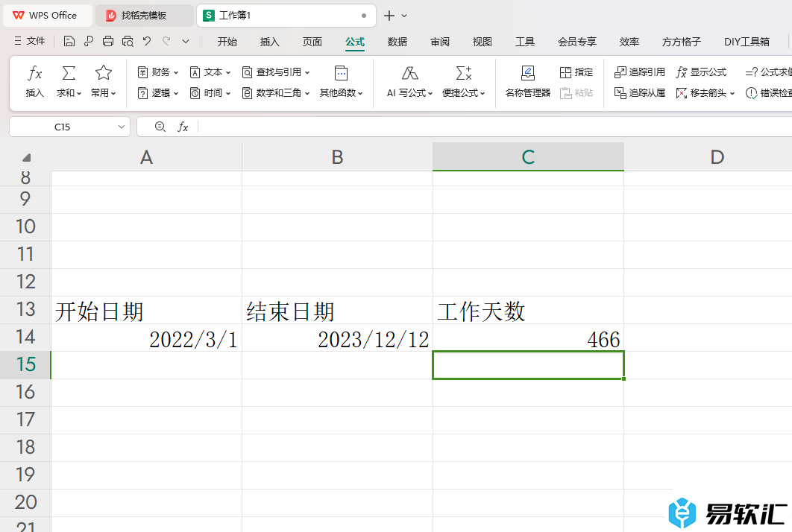This screenshot has width=792, height=532.
Task: Open the 名称管理器
Action: tap(528, 80)
